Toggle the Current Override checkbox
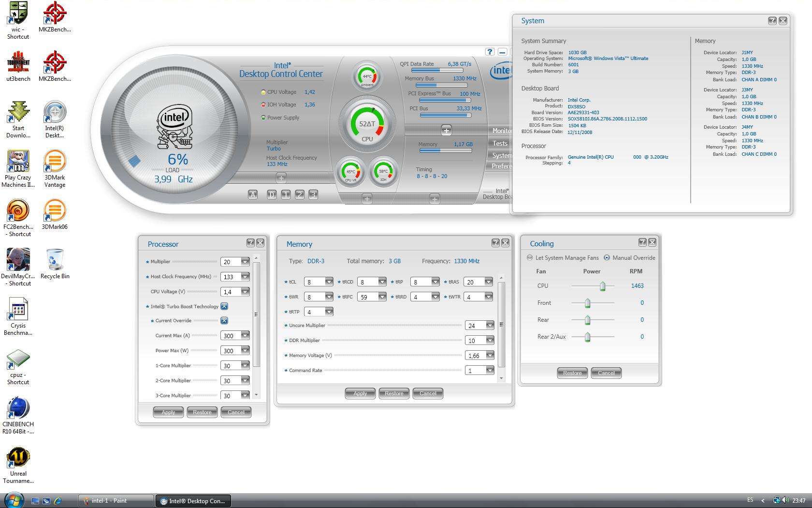Viewport: 812px width, 508px height. click(224, 321)
